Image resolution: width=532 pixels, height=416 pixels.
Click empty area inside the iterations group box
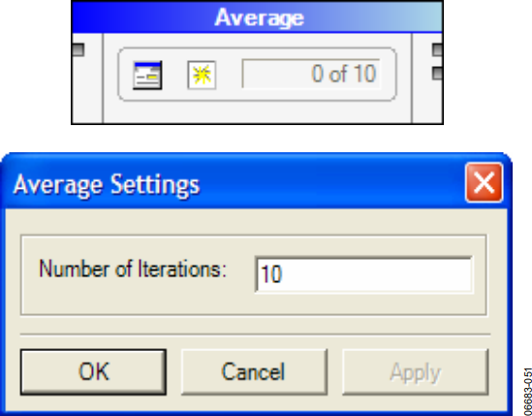pos(136,303)
